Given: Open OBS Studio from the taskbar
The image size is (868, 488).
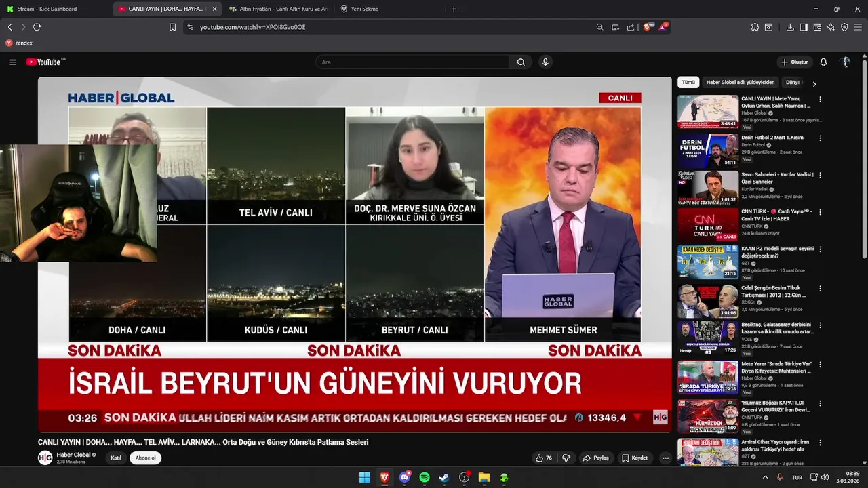Looking at the screenshot, I should (x=464, y=477).
